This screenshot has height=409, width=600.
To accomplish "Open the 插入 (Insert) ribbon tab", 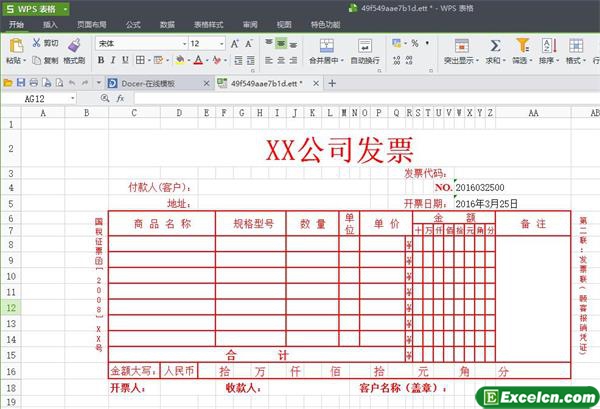I will [50, 25].
